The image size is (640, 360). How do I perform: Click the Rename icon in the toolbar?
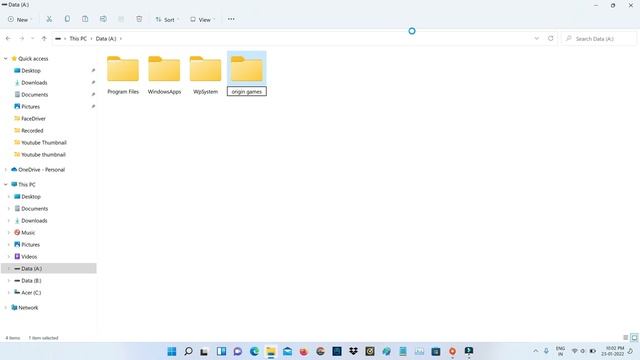(103, 19)
